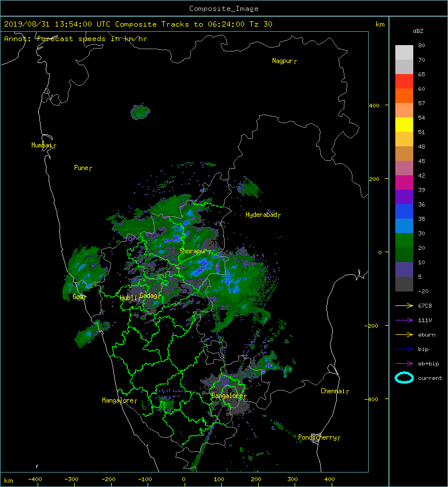This screenshot has width=448, height=487.
Task: Click the -100 tick on horizontal axis
Action: [x=145, y=479]
